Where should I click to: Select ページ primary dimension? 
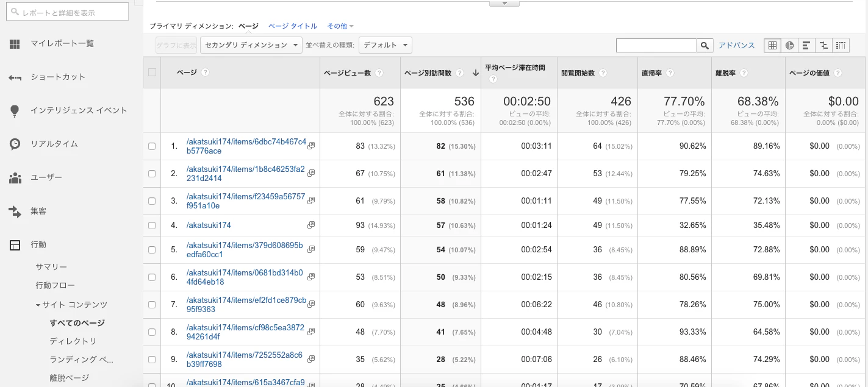click(x=248, y=26)
